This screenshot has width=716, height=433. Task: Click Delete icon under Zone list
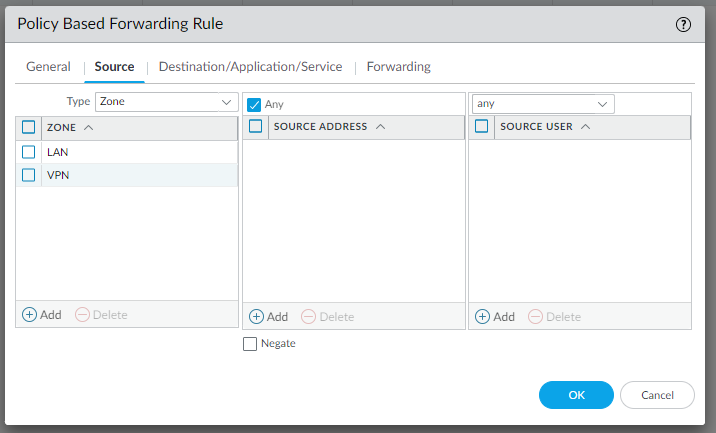click(x=83, y=314)
